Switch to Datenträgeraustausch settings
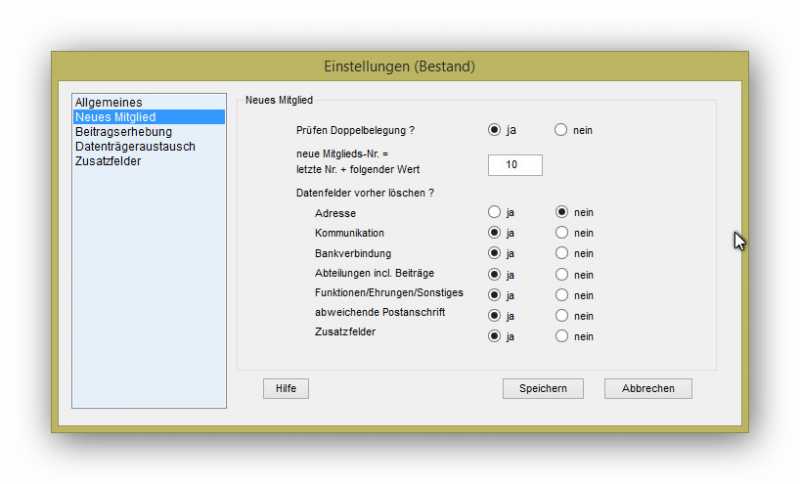Screen dimensions: 800x484 tap(135, 147)
